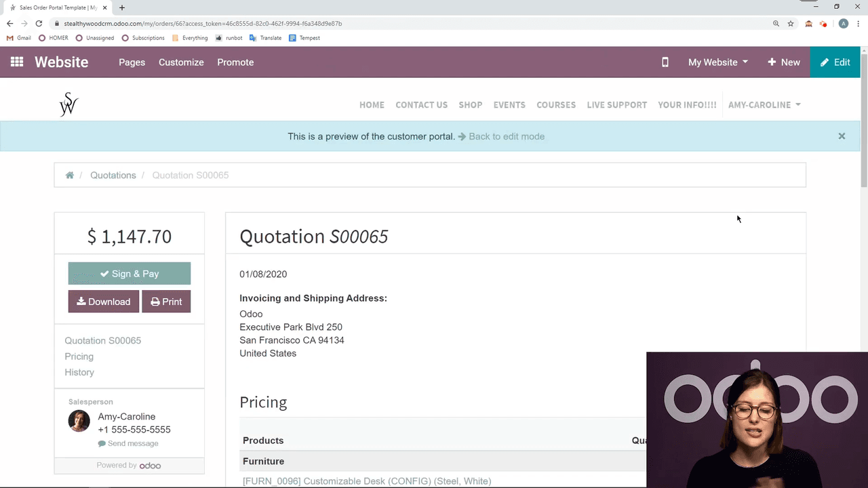Open the Customize menu

tap(181, 62)
